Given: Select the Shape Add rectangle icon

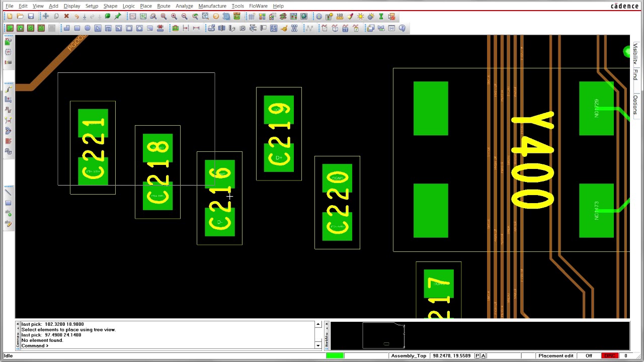Looking at the screenshot, I should [77, 28].
